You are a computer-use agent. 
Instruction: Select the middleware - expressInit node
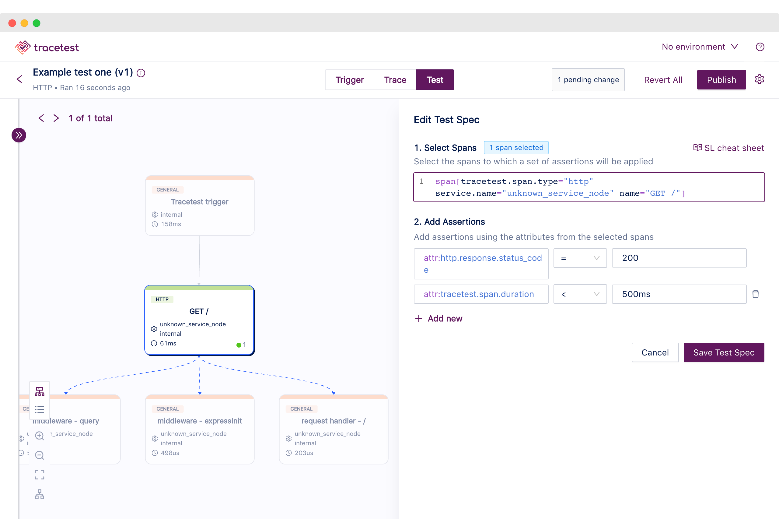[x=200, y=429]
